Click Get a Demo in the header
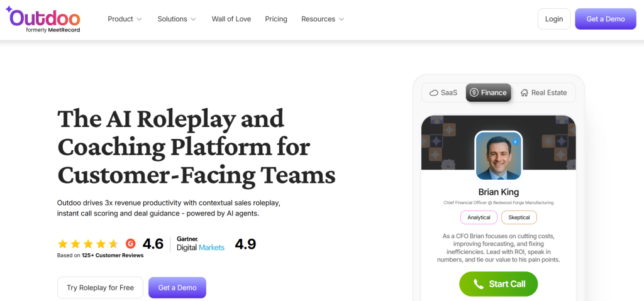The image size is (644, 301). click(x=606, y=19)
